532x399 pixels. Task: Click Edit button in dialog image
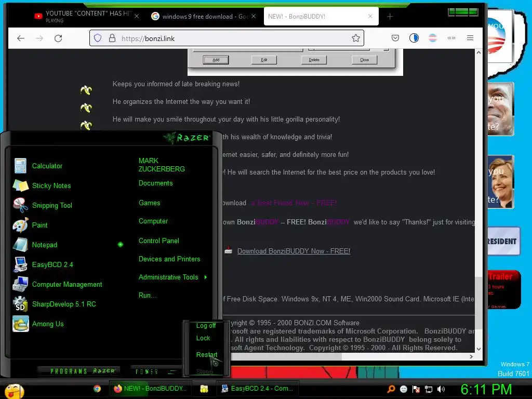click(264, 60)
